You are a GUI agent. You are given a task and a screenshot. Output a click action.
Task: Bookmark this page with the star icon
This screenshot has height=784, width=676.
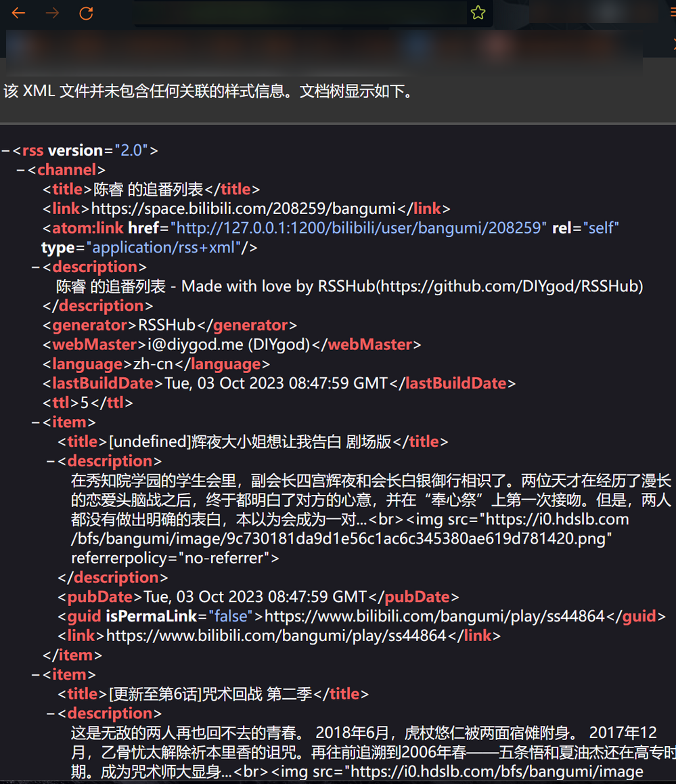pyautogui.click(x=478, y=13)
